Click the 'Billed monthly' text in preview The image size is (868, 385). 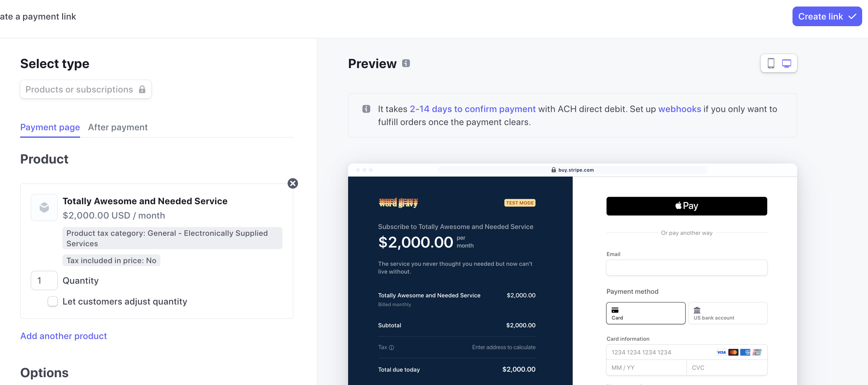click(x=394, y=304)
